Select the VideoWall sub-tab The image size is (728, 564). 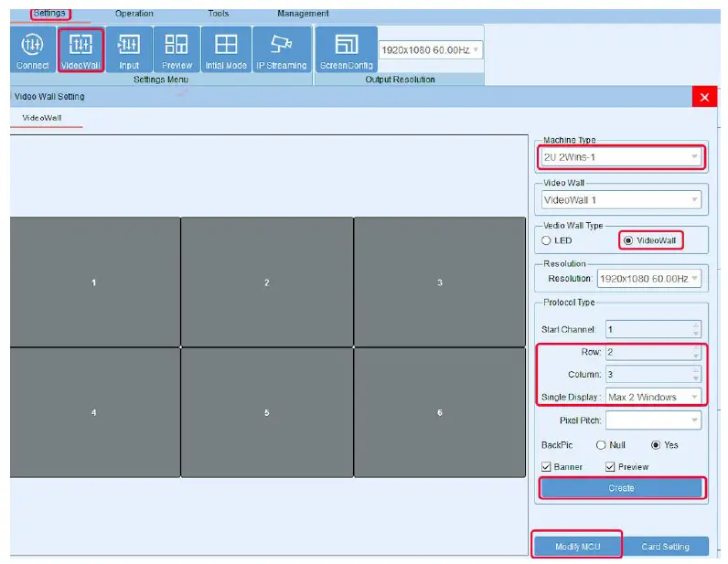pyautogui.click(x=42, y=118)
